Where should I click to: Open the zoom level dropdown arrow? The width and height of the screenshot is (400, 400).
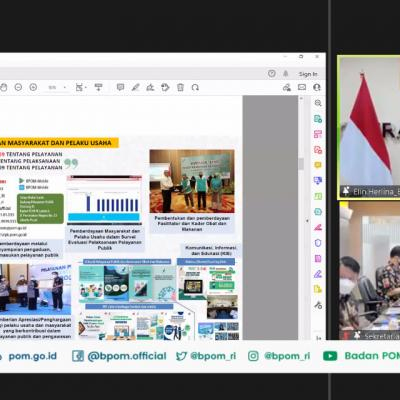tap(65, 88)
